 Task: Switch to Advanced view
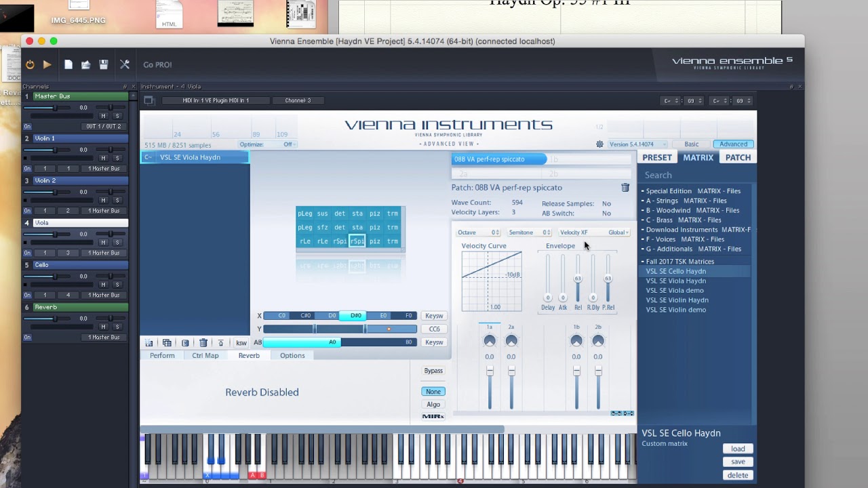[x=733, y=144]
